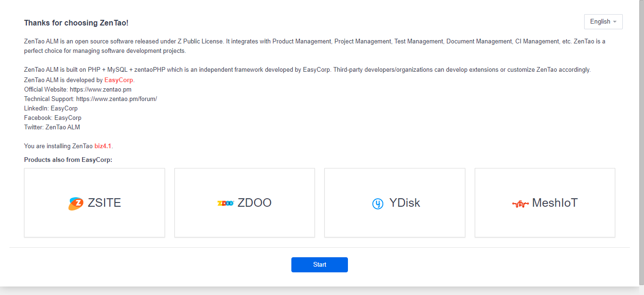The height and width of the screenshot is (295, 644).
Task: Click the ZSITE orange logo icon
Action: click(x=75, y=203)
